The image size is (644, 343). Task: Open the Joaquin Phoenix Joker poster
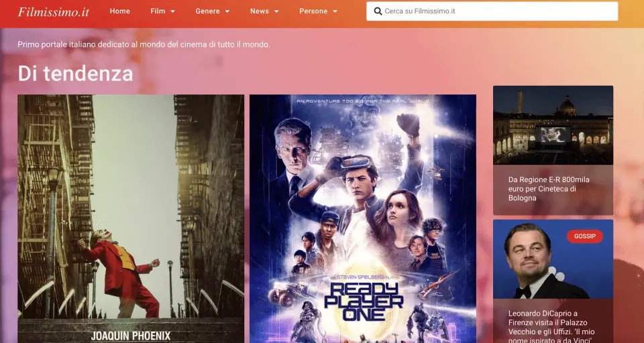point(131,218)
